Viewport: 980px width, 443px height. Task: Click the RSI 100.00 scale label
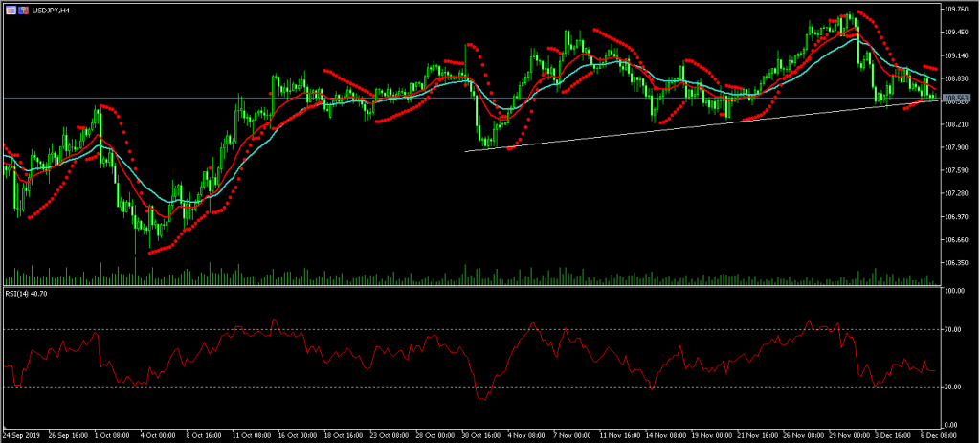point(955,291)
